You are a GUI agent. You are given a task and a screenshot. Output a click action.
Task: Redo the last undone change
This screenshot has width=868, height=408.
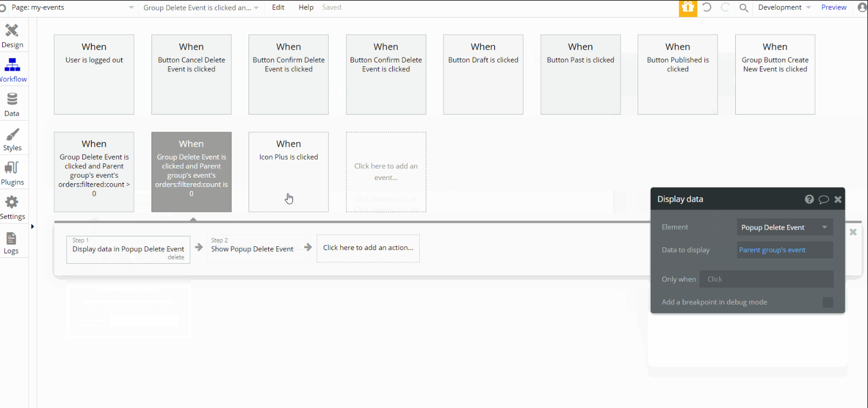(725, 8)
